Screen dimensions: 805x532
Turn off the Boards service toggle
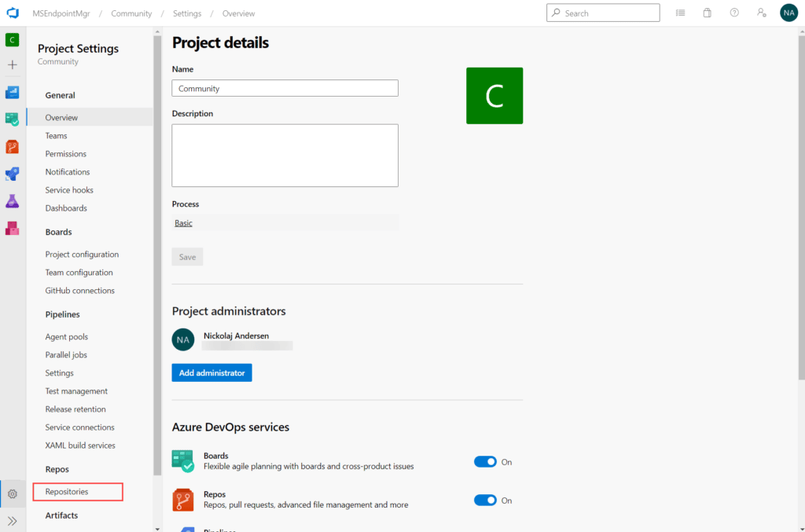[485, 462]
